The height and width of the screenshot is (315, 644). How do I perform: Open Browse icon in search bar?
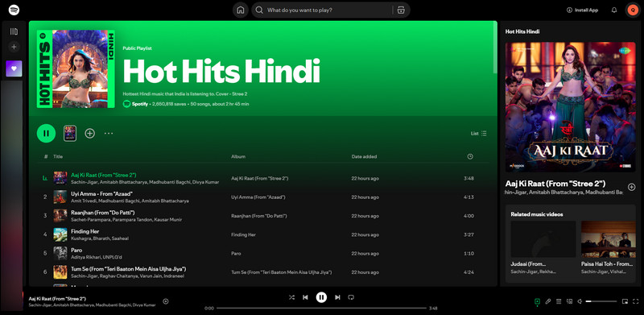point(401,10)
